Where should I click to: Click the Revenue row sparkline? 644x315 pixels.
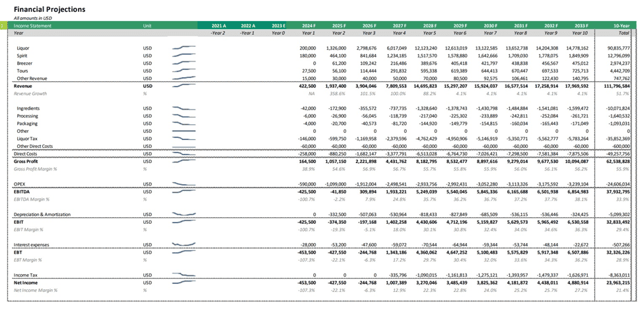[184, 86]
